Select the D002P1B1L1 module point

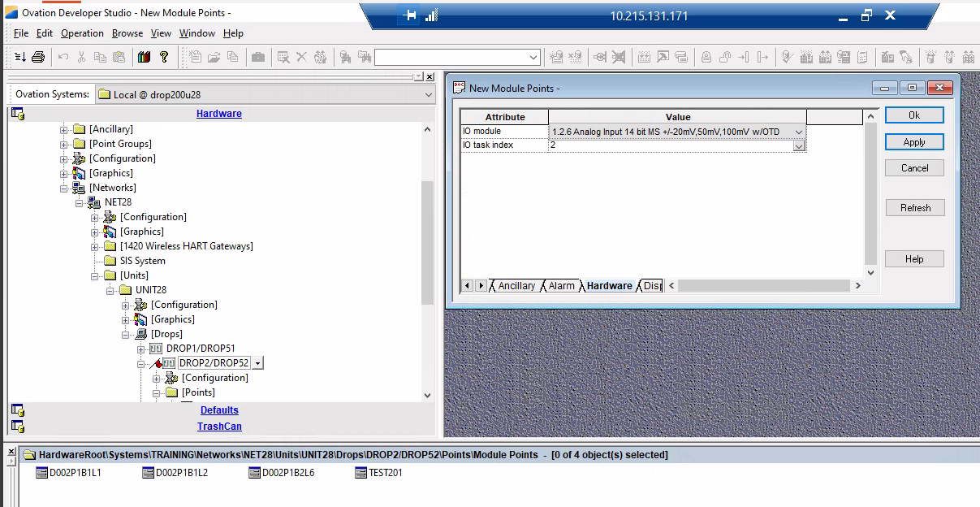tap(68, 473)
